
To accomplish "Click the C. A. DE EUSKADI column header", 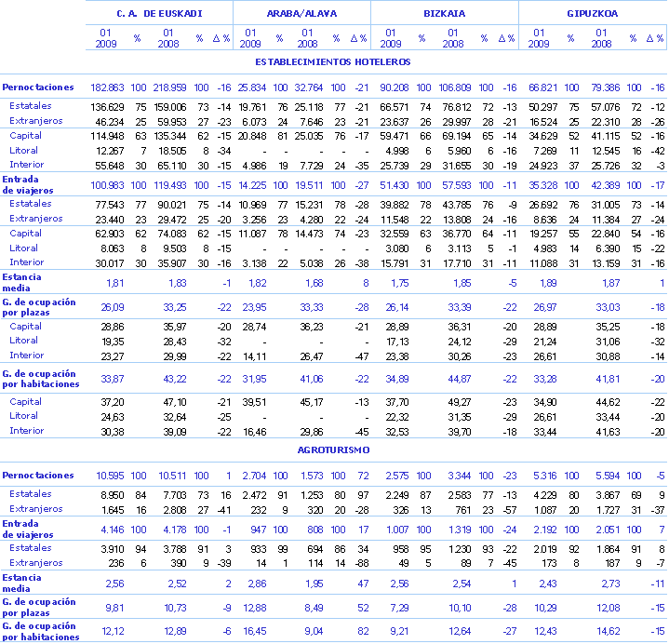I will (x=159, y=14).
